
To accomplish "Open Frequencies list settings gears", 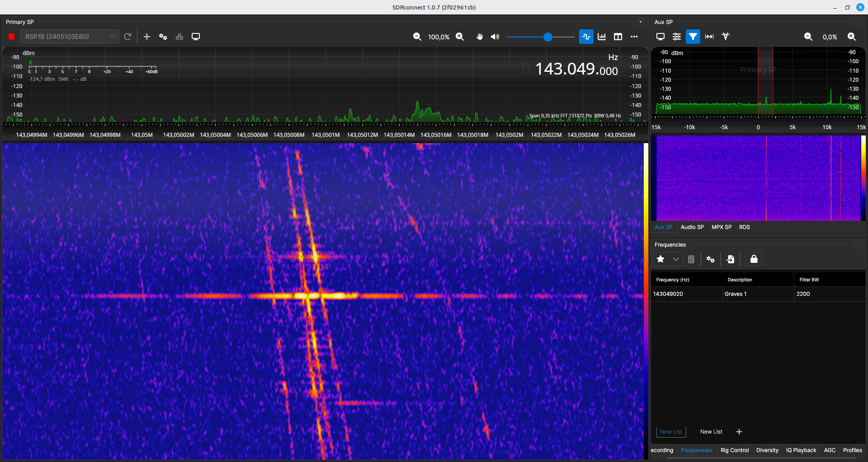I will 711,259.
